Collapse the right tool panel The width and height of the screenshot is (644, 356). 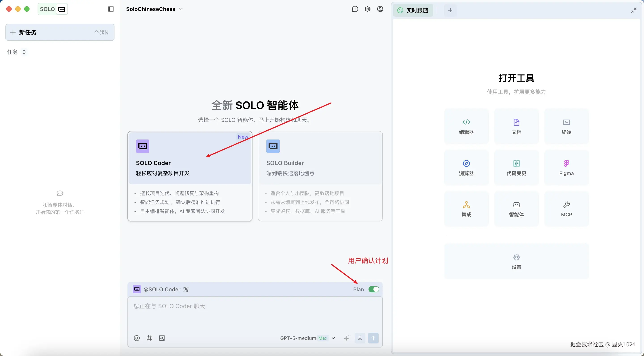point(633,10)
